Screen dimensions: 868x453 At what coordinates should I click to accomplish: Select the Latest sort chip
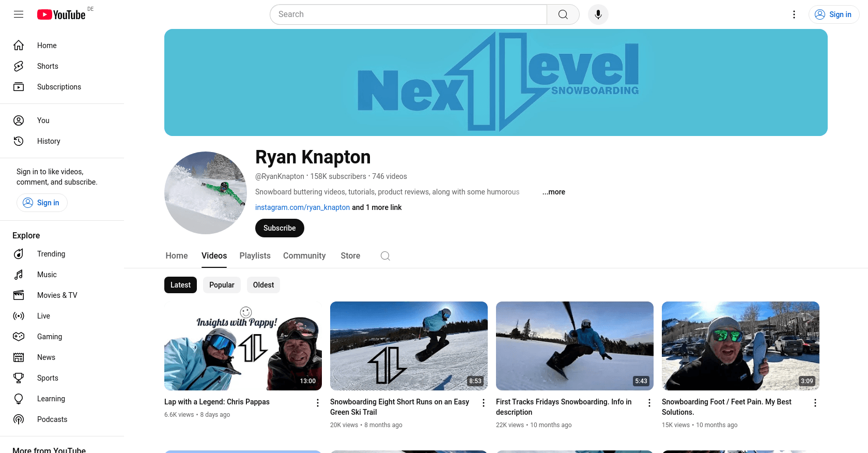pos(180,285)
